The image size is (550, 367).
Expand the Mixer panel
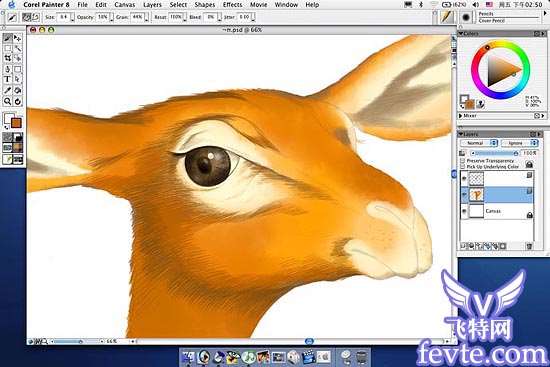point(461,115)
